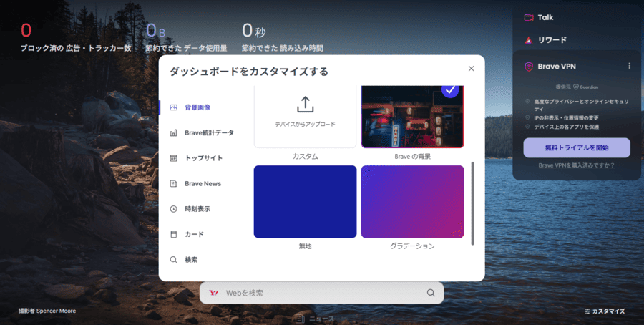Image resolution: width=644 pixels, height=325 pixels.
Task: Open the 時刻表示 section
Action: click(x=190, y=209)
